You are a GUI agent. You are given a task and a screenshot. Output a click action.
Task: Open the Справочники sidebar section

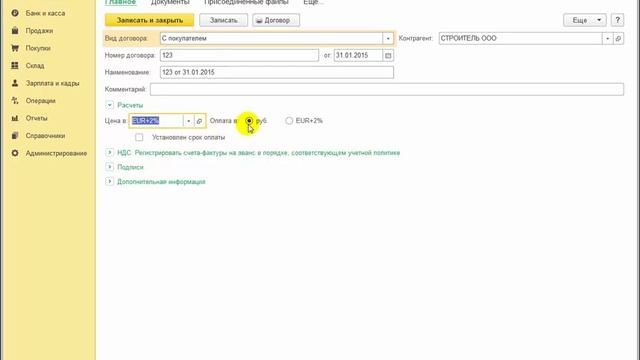click(x=45, y=136)
